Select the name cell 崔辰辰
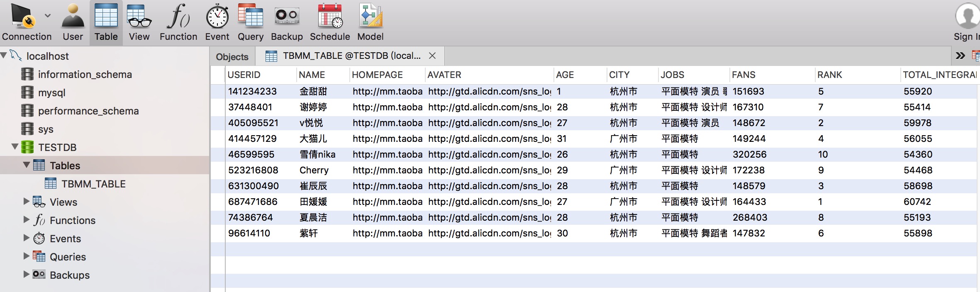The height and width of the screenshot is (292, 980). pos(323,186)
